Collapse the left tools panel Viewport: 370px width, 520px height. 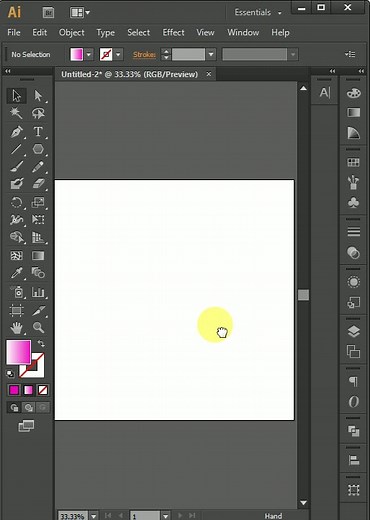click(x=8, y=71)
